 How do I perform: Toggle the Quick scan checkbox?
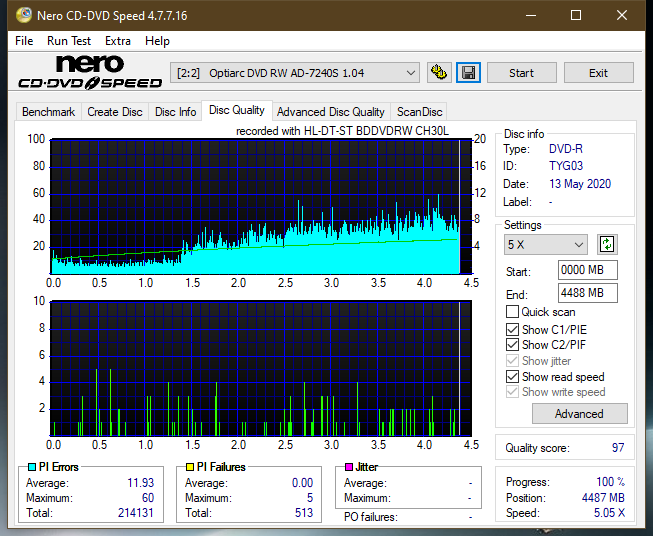512,312
